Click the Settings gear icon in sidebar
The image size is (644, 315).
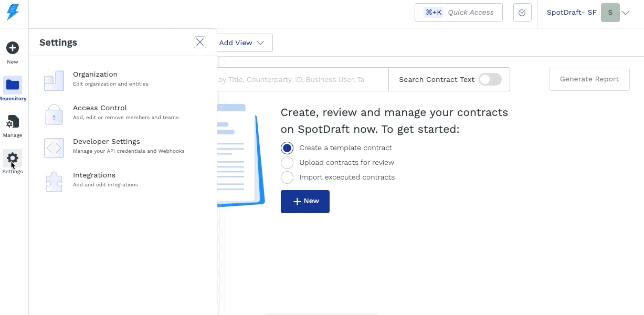pos(13,157)
